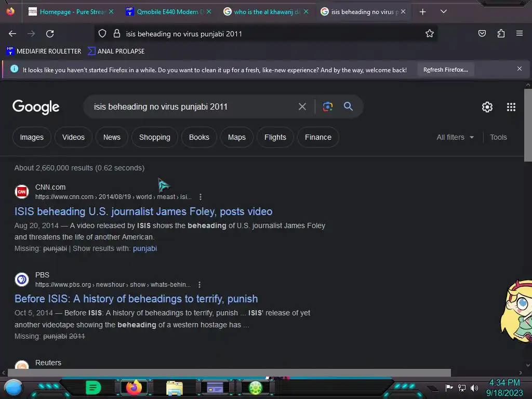This screenshot has height=399, width=532.
Task: Filter results by Videos
Action: pyautogui.click(x=73, y=137)
